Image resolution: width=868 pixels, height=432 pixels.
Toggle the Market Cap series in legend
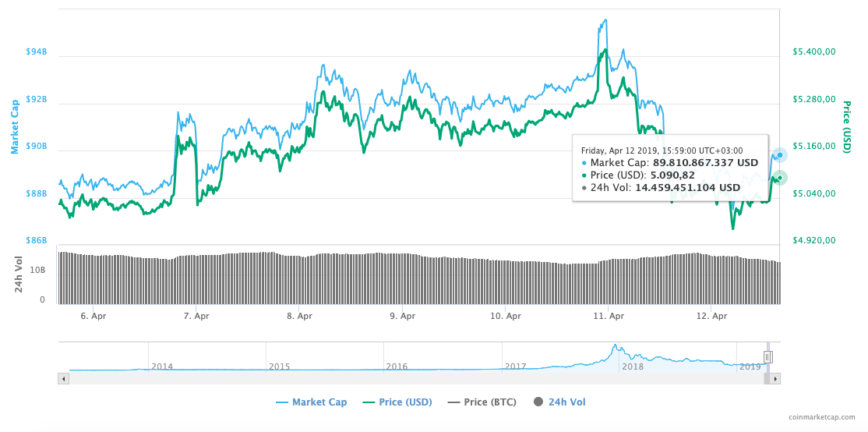[311, 402]
